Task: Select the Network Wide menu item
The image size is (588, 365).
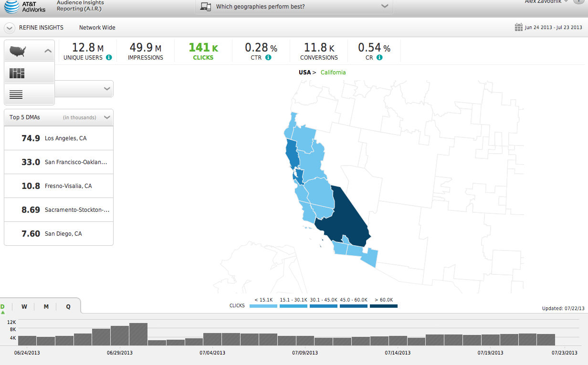Action: click(x=97, y=28)
